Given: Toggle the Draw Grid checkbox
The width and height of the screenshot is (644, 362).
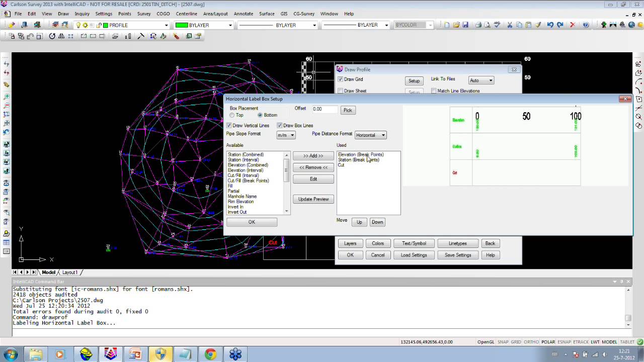Looking at the screenshot, I should click(341, 79).
